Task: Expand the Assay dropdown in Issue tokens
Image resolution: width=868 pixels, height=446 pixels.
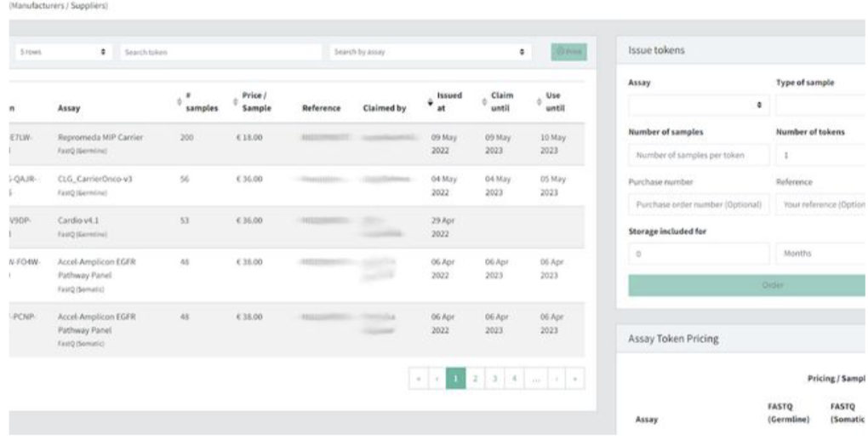Action: tap(699, 106)
